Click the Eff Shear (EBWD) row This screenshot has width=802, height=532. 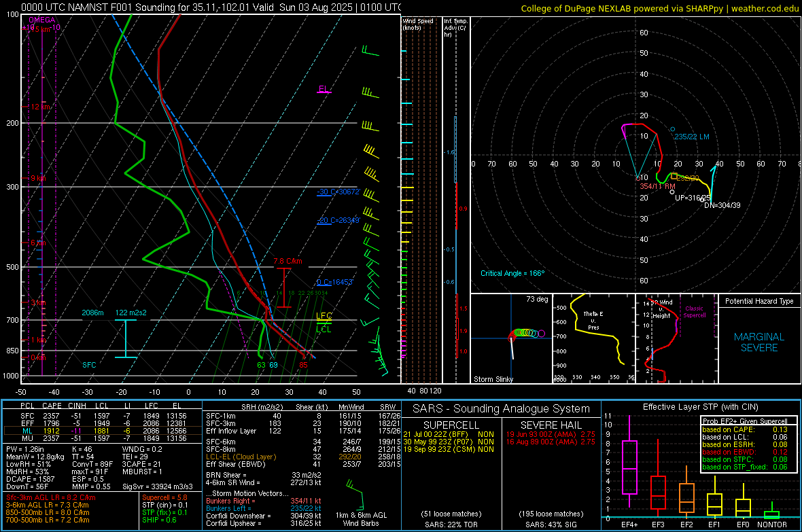click(303, 465)
